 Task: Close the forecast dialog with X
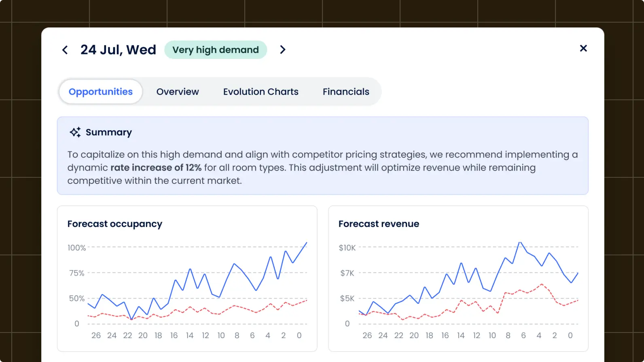[x=583, y=48]
